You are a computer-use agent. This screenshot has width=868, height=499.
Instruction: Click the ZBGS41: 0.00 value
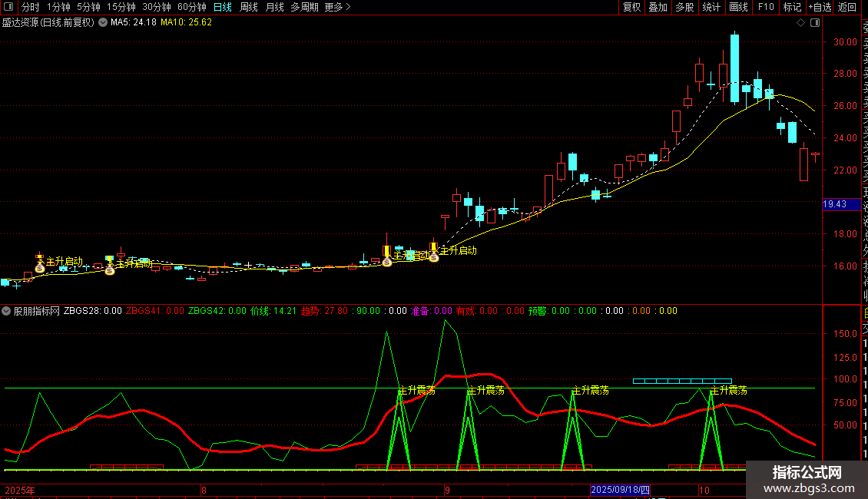pyautogui.click(x=155, y=311)
